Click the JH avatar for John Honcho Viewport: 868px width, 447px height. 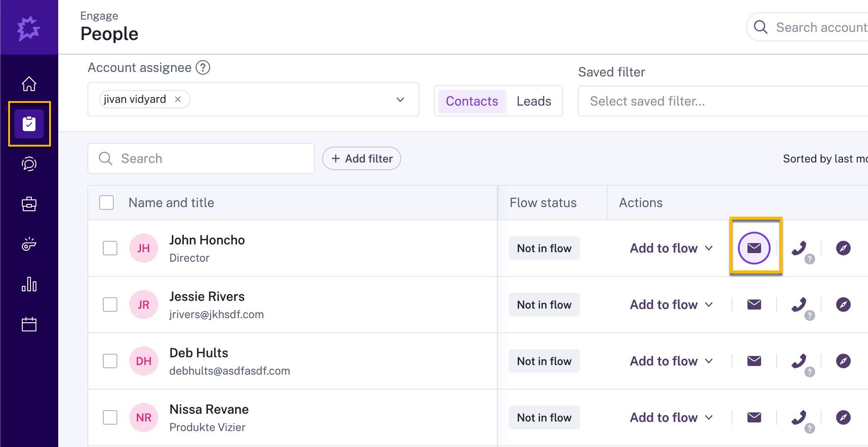coord(144,248)
